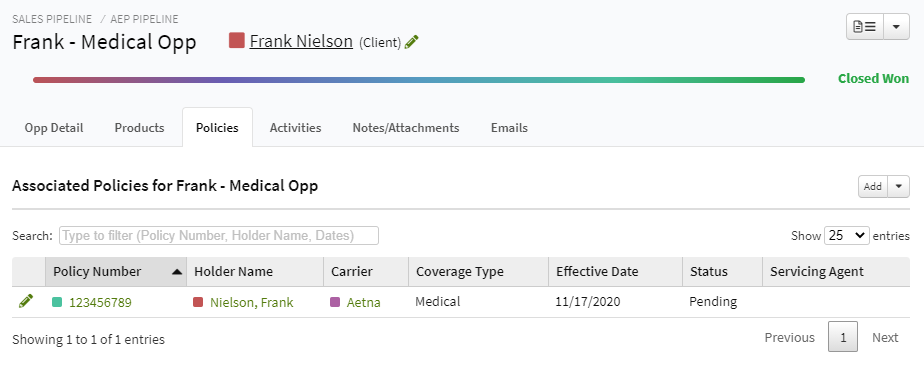Screen dimensions: 924x377
Task: Go to AEP PIPELINE breadcrumb
Action: [144, 19]
